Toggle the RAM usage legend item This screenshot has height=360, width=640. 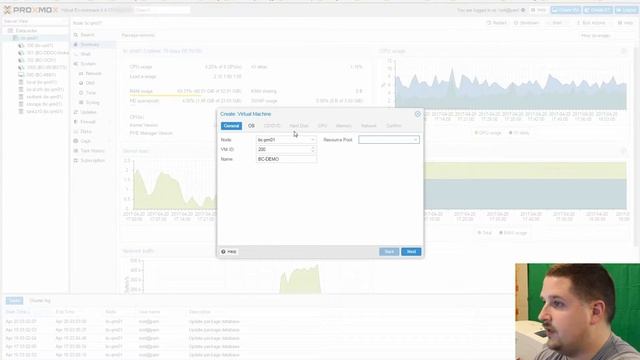(x=513, y=233)
